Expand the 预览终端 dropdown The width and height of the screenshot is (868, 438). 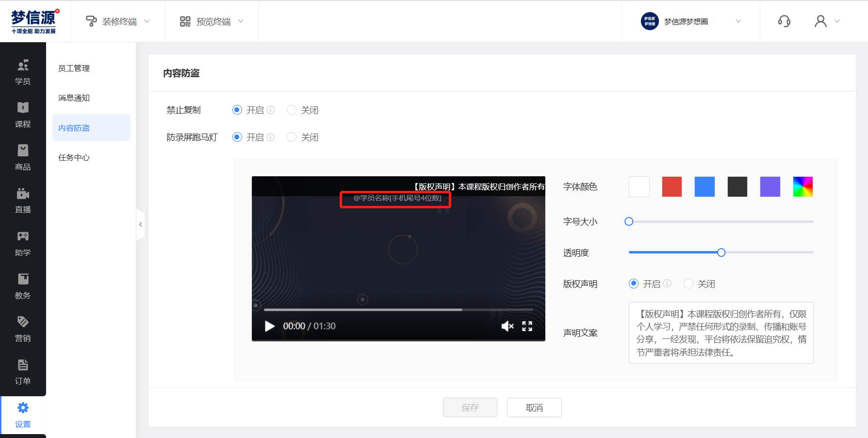[212, 21]
